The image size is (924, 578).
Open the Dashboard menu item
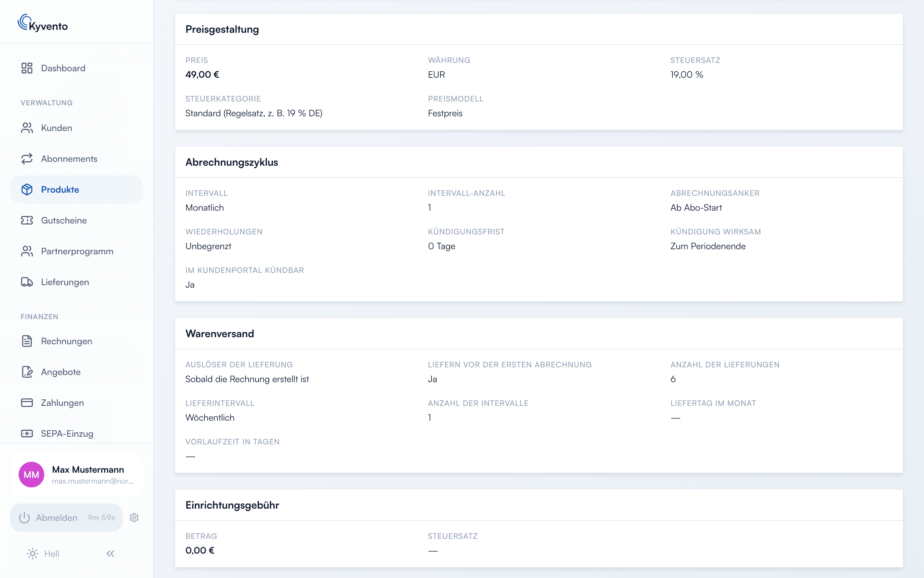click(x=76, y=68)
